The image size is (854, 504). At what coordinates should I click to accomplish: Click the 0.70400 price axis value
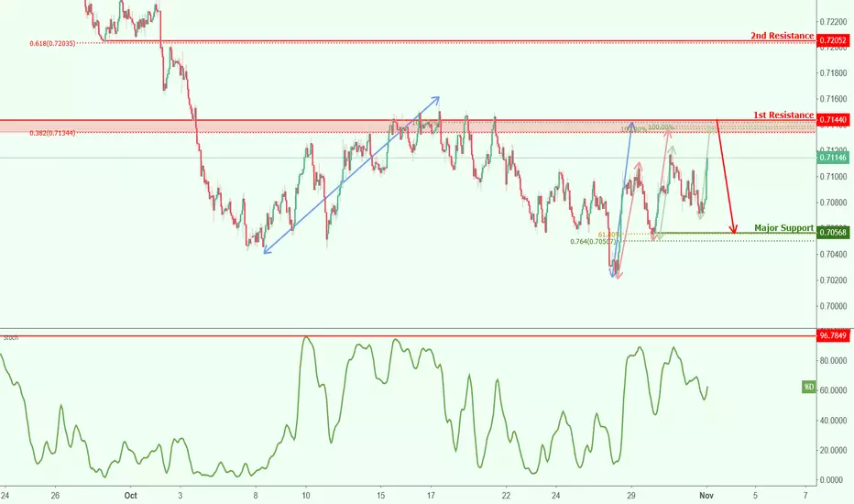(x=833, y=254)
